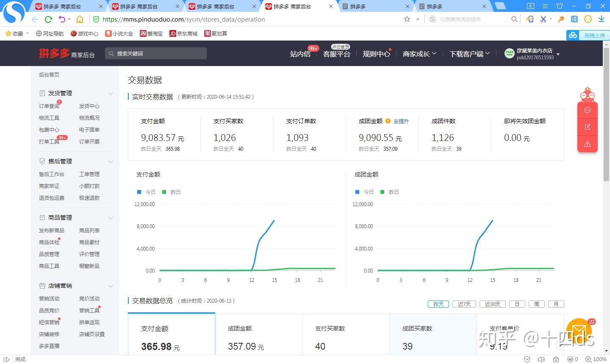Switch to first 拼多多 商家后台 tab
Image resolution: width=610 pixels, height=364 pixels.
pos(65,6)
